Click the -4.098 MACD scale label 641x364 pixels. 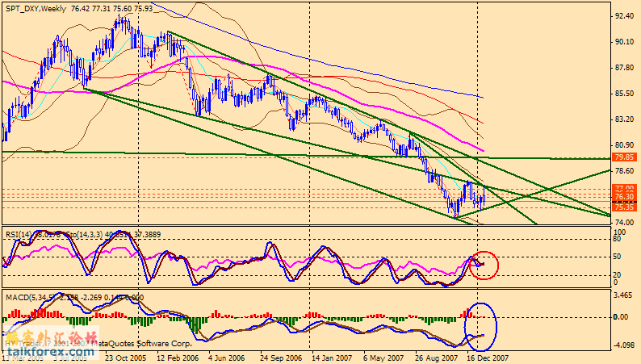623,345
